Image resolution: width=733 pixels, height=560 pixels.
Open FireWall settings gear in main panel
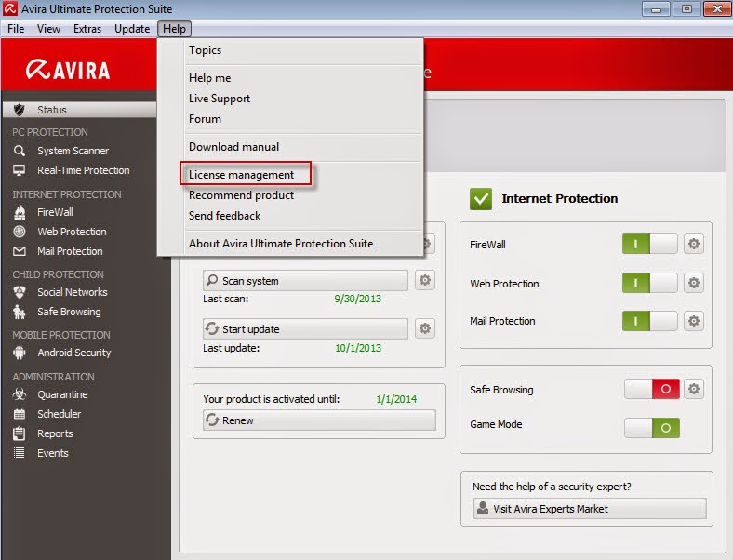pyautogui.click(x=694, y=244)
